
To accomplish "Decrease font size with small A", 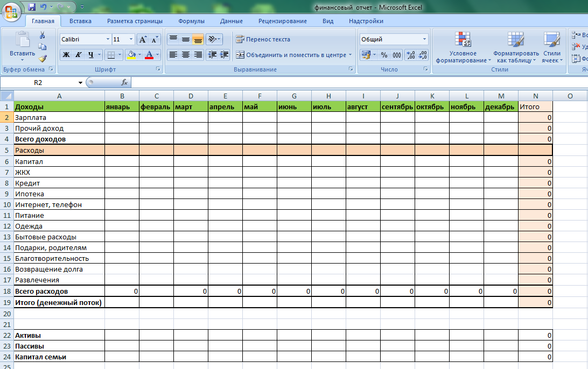I will (155, 39).
